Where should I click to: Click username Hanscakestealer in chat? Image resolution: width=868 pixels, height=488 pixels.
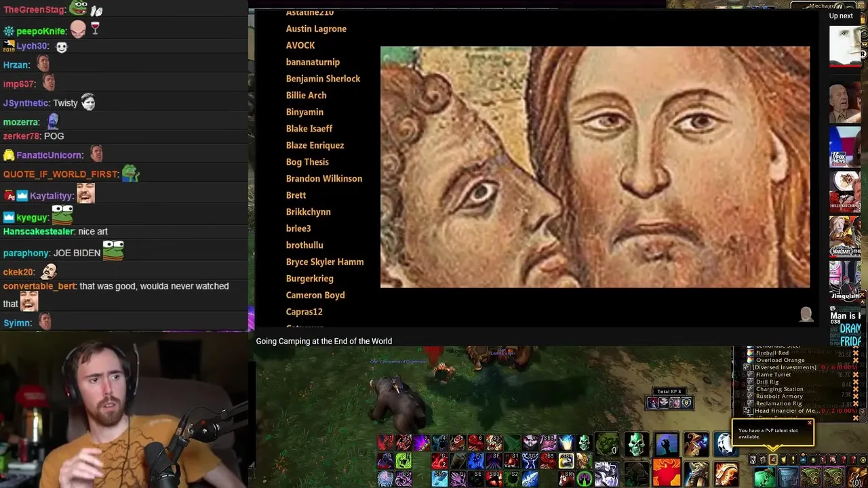click(38, 232)
